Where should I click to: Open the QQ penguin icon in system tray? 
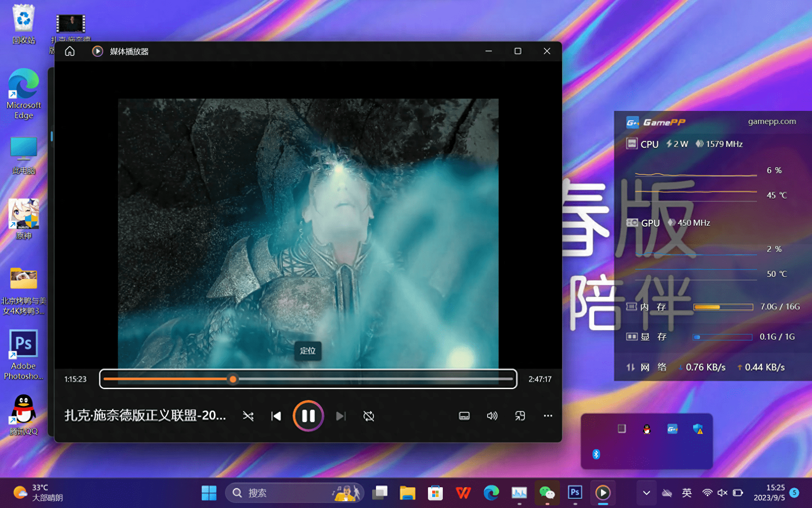[x=647, y=428]
